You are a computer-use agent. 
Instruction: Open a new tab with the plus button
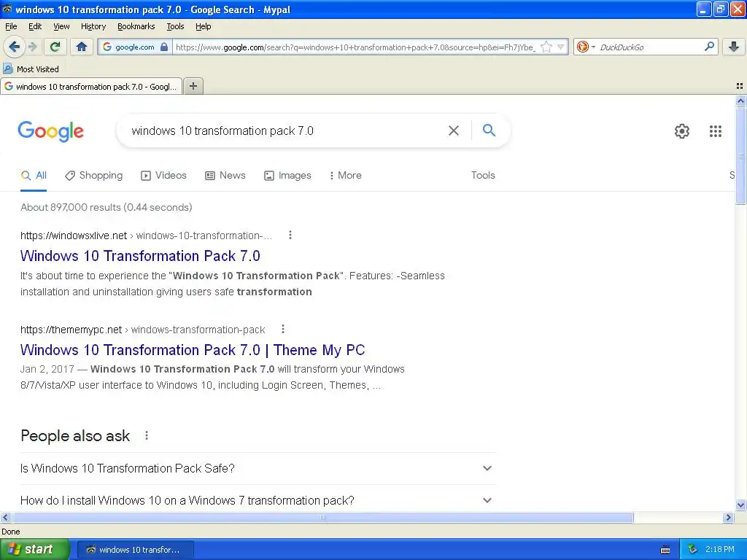pyautogui.click(x=193, y=86)
